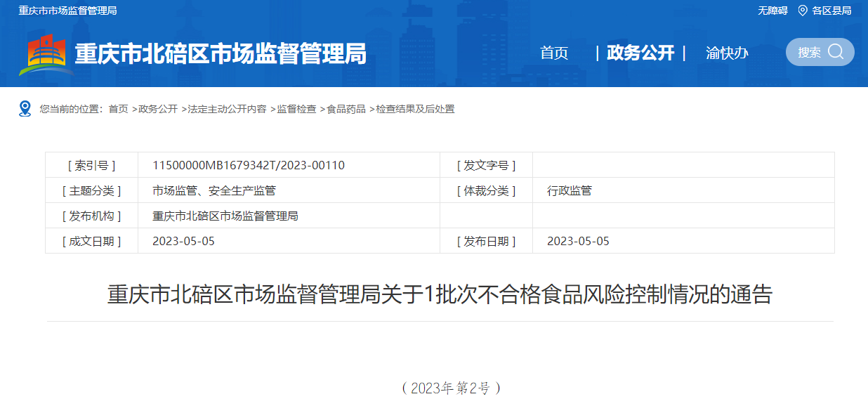Open the 无障碍 accessibility link
Image resolution: width=868 pixels, height=406 pixels.
772,11
